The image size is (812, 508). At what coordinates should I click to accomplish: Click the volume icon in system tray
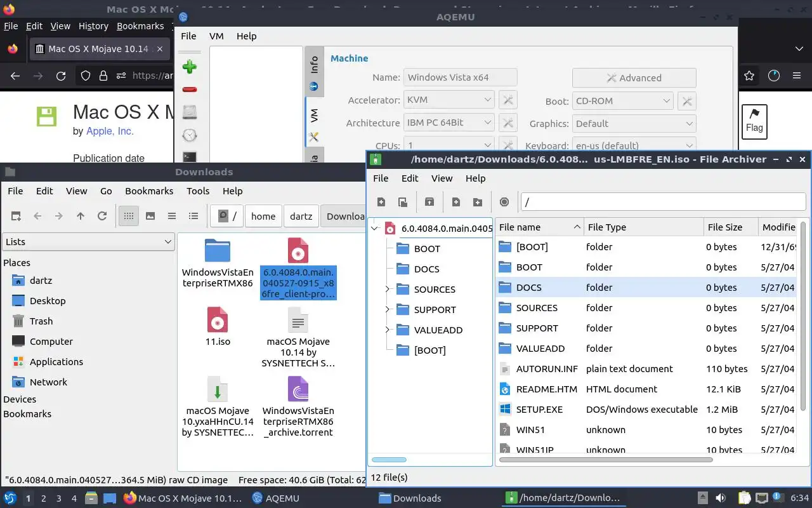(721, 498)
